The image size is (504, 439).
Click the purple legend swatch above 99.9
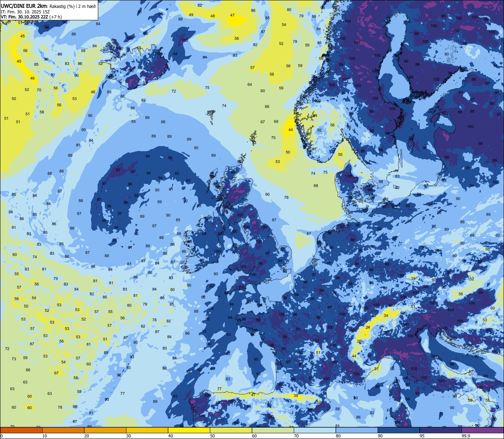[482, 430]
